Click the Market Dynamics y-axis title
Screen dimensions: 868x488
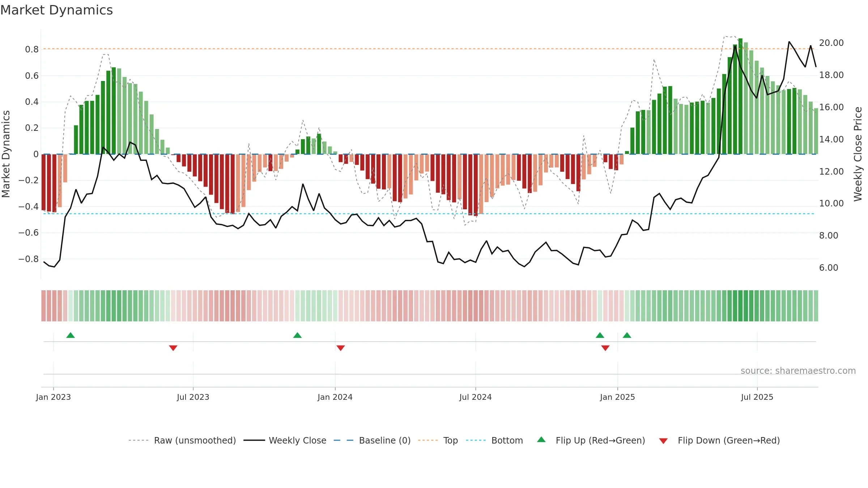click(6, 154)
